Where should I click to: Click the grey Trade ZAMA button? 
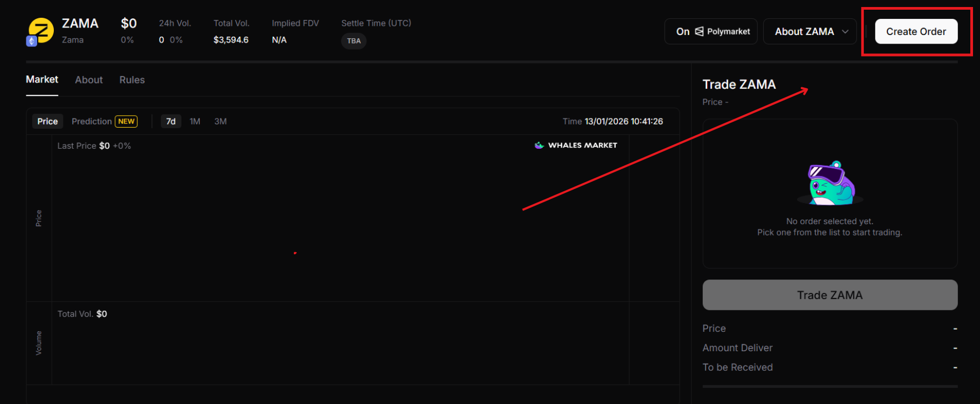(x=830, y=295)
